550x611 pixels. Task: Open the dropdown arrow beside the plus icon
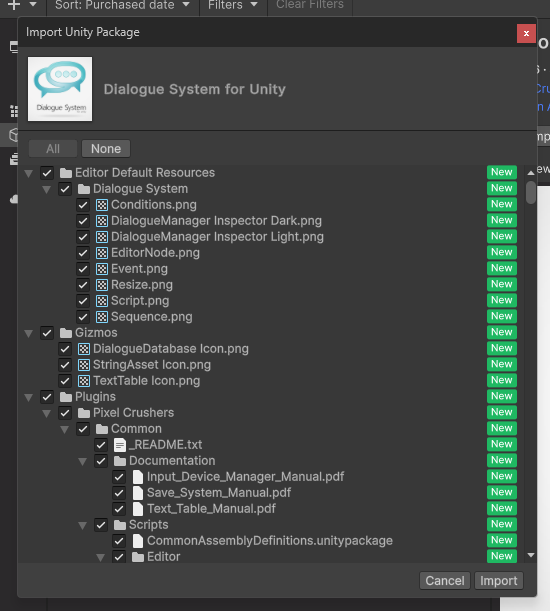(33, 5)
